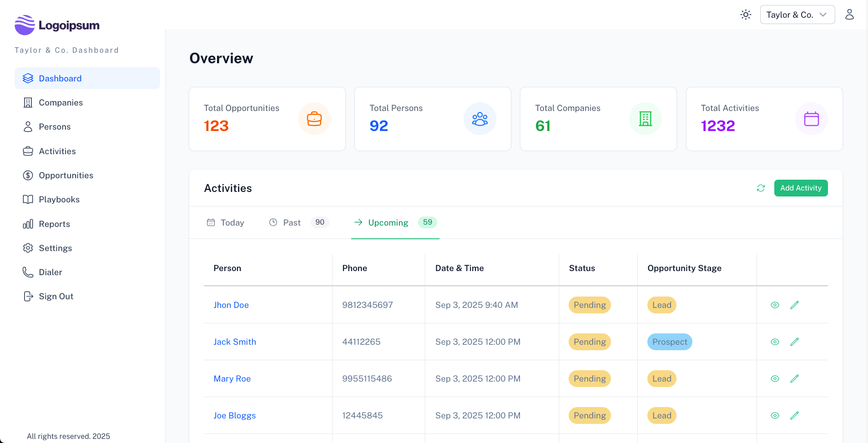
Task: Show Mary Roe's activity with the eye icon
Action: [775, 378]
